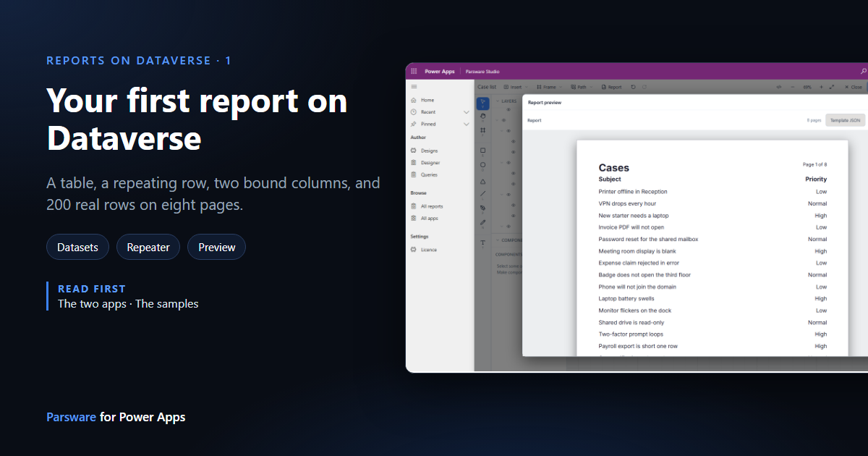Click the 'VPN drops every hour' row
This screenshot has width=868, height=456.
click(x=712, y=203)
